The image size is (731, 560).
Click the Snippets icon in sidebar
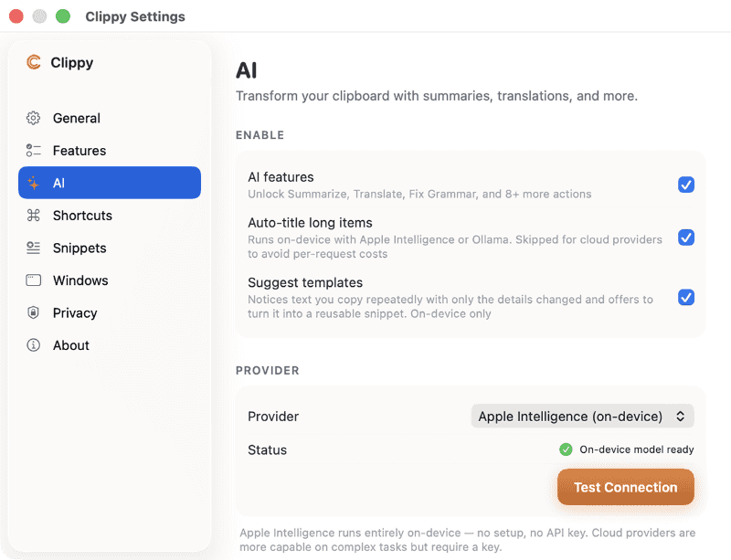point(33,248)
